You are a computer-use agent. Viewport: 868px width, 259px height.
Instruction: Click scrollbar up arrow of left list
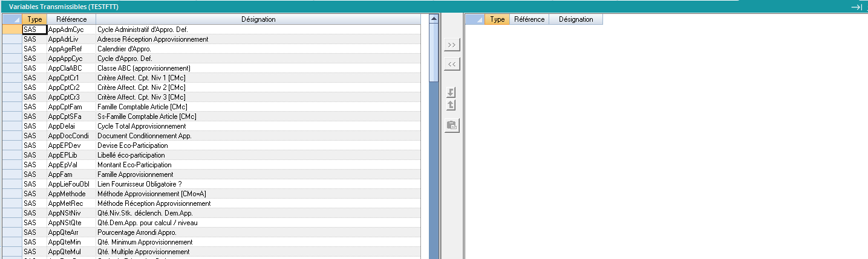point(433,19)
